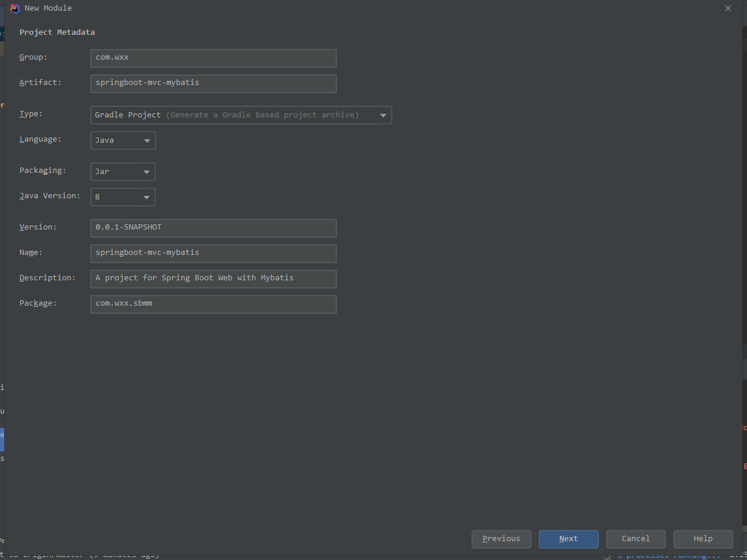Open the Type dropdown (Gradle Project)
This screenshot has height=560, width=747.
coord(241,114)
